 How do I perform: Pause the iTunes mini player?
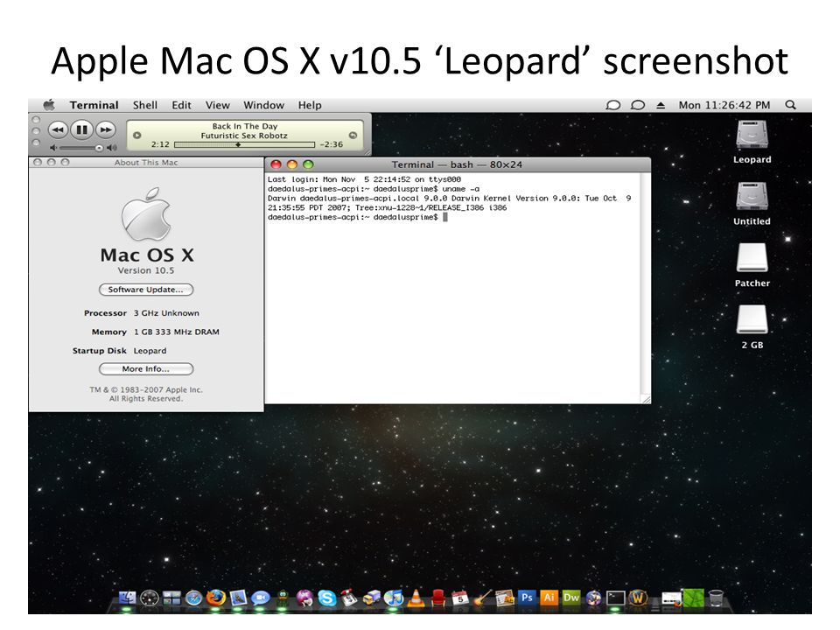click(81, 129)
